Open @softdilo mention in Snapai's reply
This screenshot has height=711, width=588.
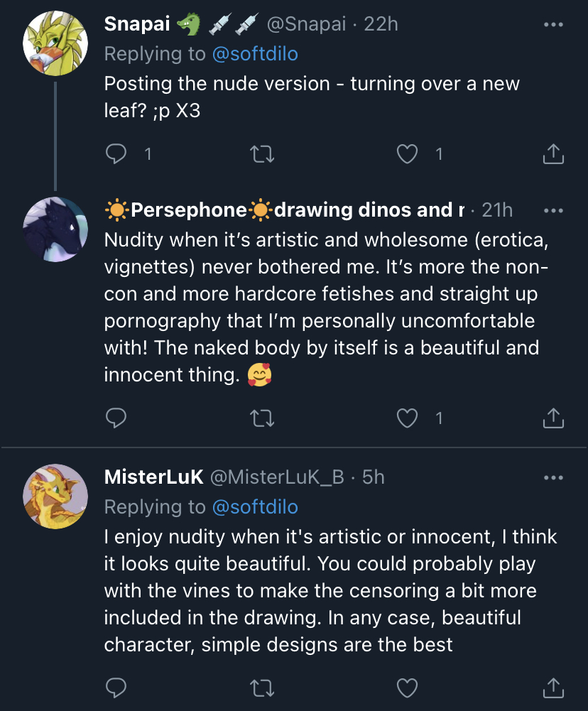point(255,54)
